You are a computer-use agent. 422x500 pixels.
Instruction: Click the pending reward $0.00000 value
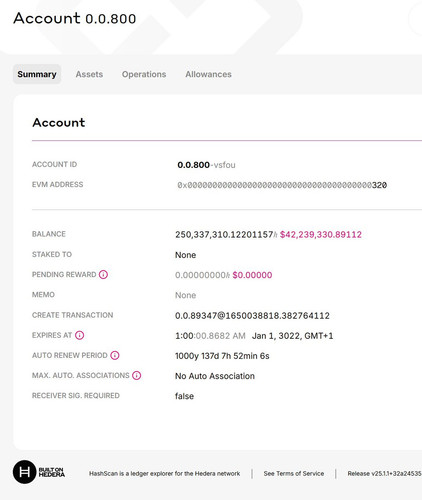click(252, 275)
